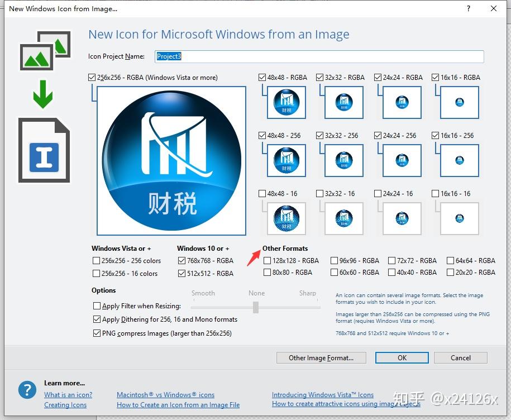Click the 24x24 RGBA preview thumbnail

tap(402, 102)
